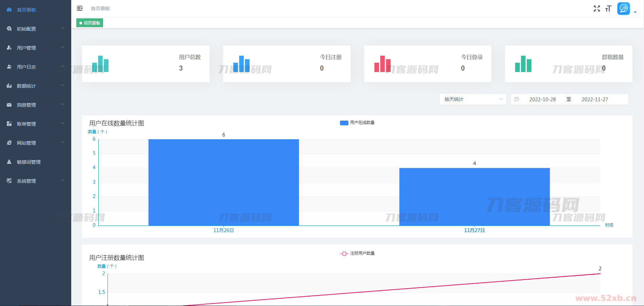Click the 首页看板 breadcrumb link
The height and width of the screenshot is (306, 644).
point(100,8)
